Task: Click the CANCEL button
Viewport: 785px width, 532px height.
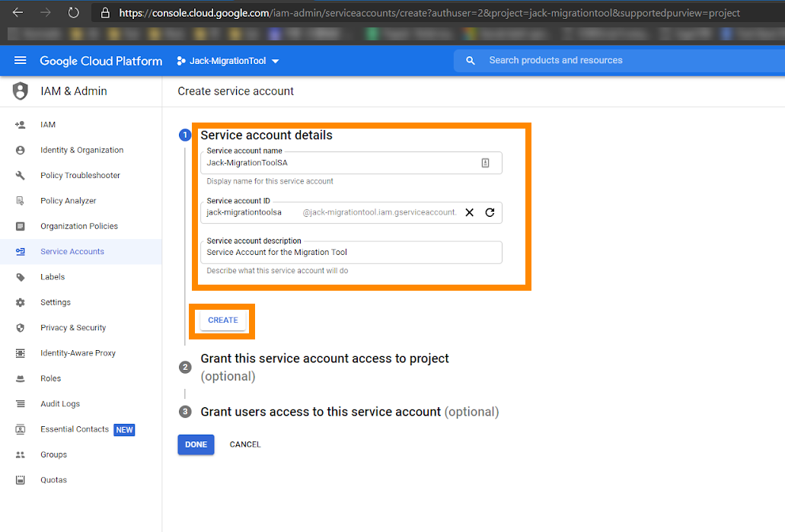Action: pos(245,444)
